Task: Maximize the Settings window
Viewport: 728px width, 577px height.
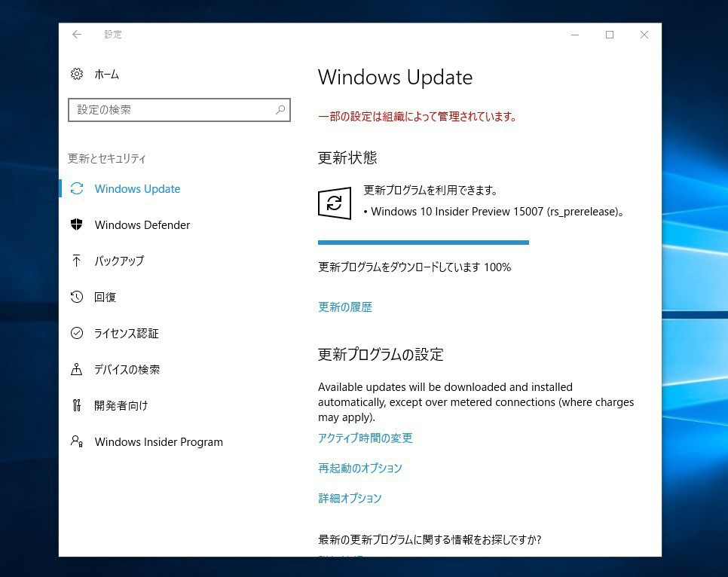Action: pos(610,35)
